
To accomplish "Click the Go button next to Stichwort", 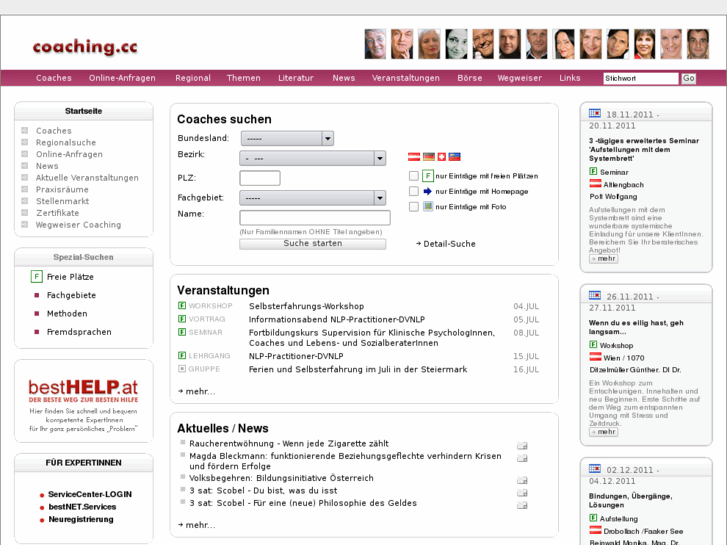I will 689,78.
